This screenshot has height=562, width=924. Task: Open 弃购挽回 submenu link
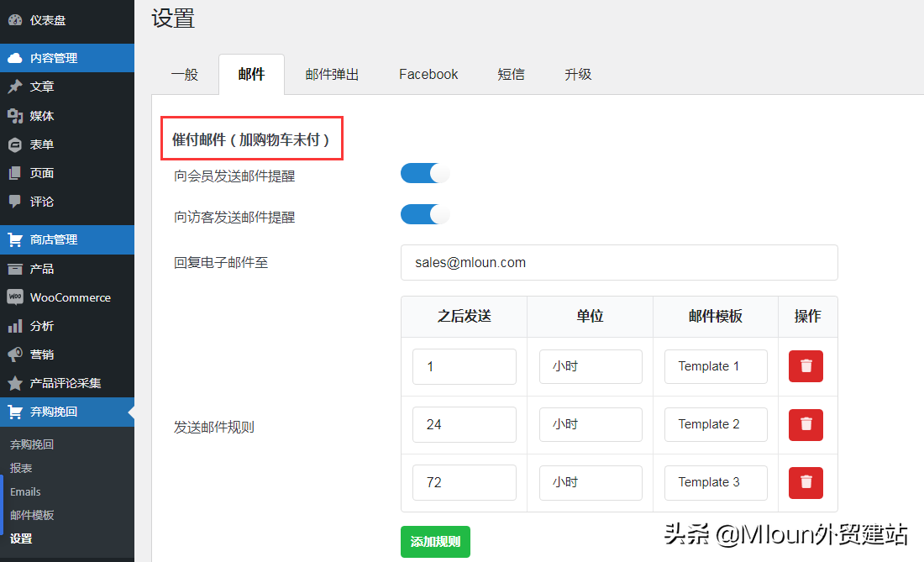click(x=32, y=444)
